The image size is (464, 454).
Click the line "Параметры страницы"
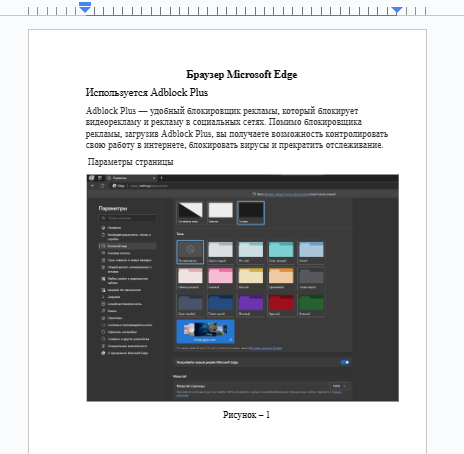point(130,162)
